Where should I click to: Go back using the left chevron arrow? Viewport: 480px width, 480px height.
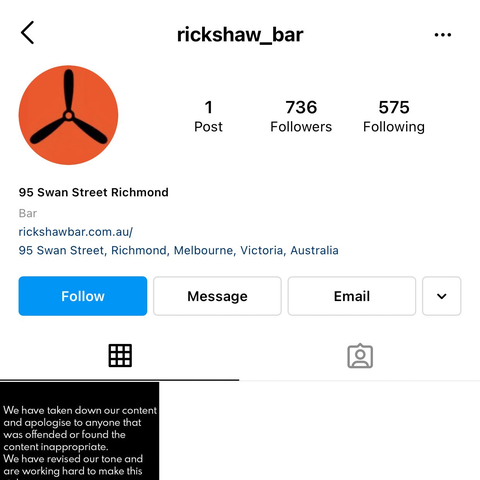[27, 33]
